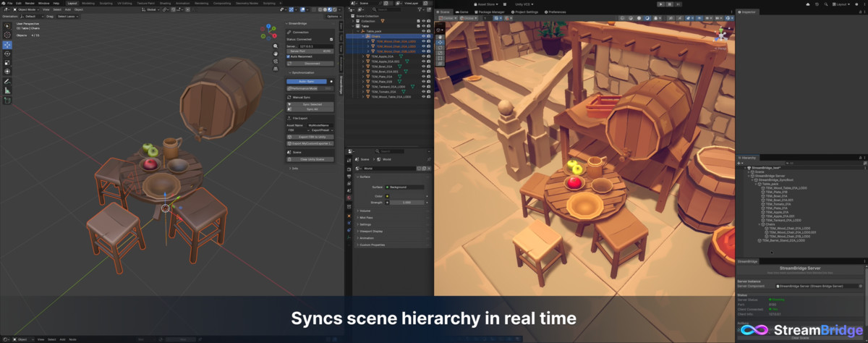The width and height of the screenshot is (868, 343).
Task: Select the Add Cube tool in Blender
Action: point(7,101)
